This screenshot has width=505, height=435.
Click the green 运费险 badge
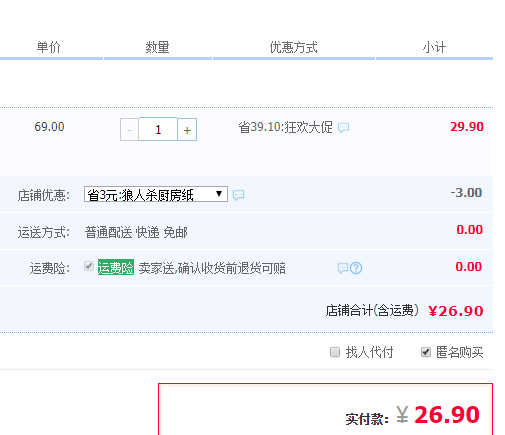[x=116, y=267]
